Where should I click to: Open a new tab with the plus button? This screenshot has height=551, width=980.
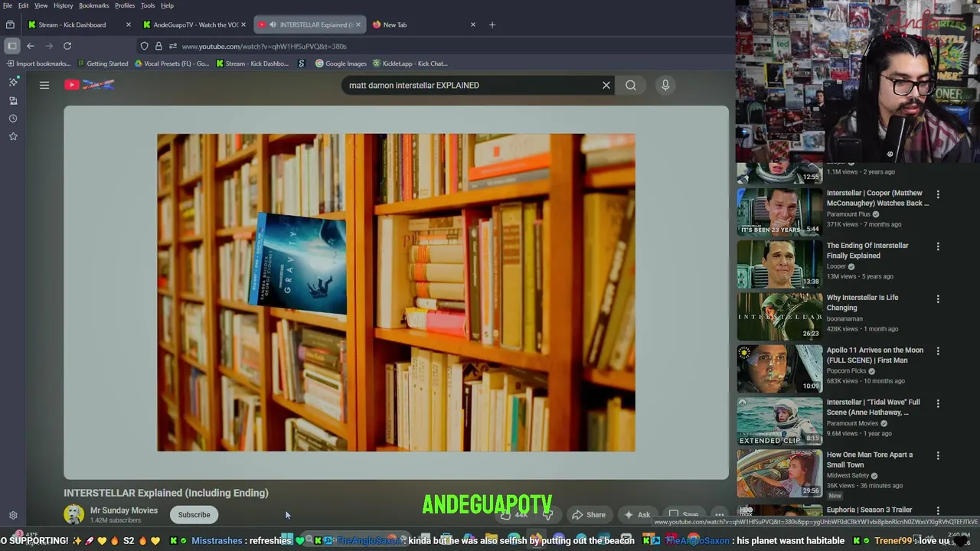coord(492,24)
